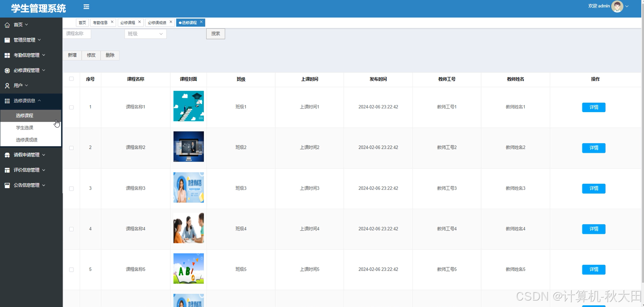Open the 班级 dropdown filter
644x307 pixels.
tap(145, 34)
